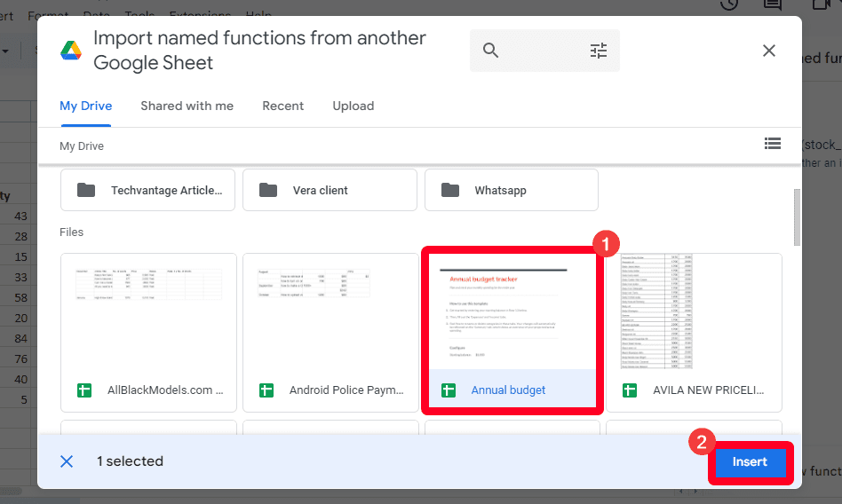Open the Techvantage Articles folder
842x504 pixels.
(148, 190)
